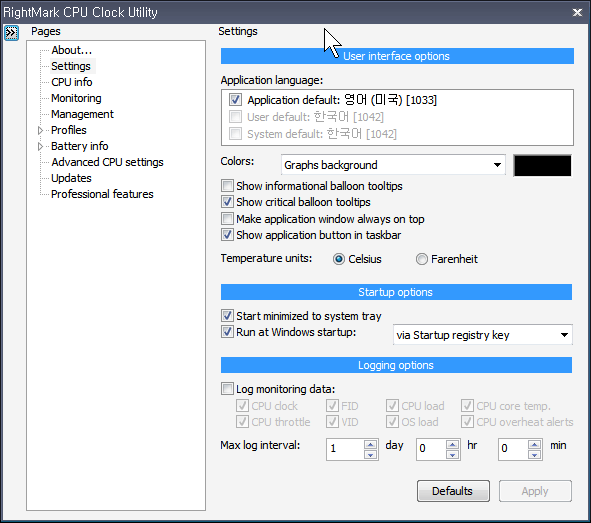Click the black color swatch next to Colors
591x523 pixels.
coord(542,165)
